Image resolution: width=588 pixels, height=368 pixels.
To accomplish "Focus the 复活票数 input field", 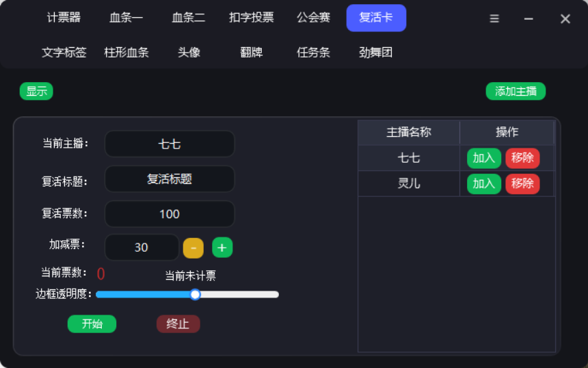I will point(170,214).
